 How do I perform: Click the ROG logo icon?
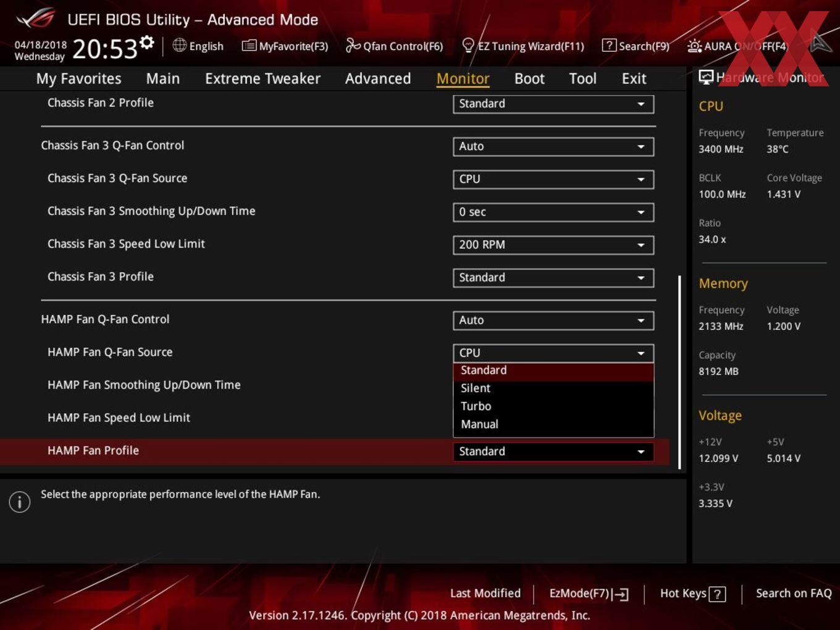pos(35,19)
